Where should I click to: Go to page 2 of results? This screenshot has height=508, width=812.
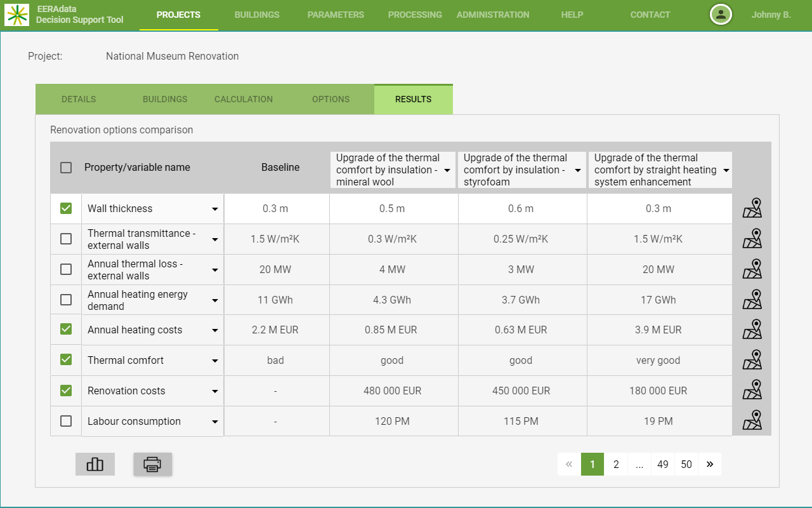coord(616,464)
